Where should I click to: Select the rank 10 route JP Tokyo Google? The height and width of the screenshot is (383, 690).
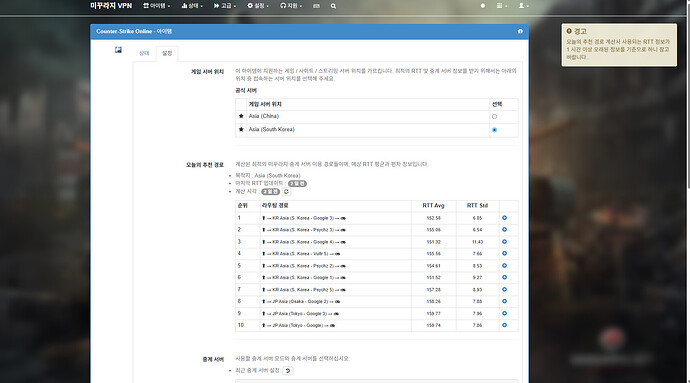click(504, 325)
